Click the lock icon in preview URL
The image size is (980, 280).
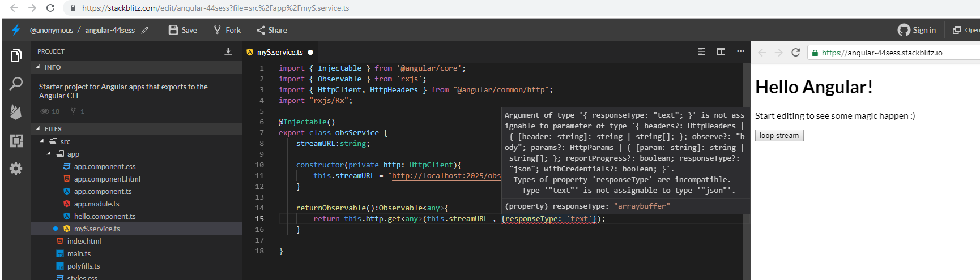point(815,53)
